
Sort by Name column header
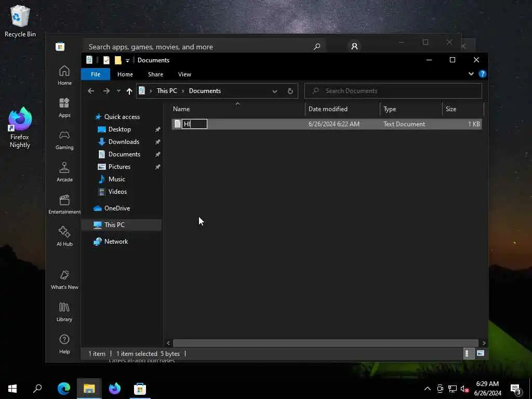(x=237, y=109)
